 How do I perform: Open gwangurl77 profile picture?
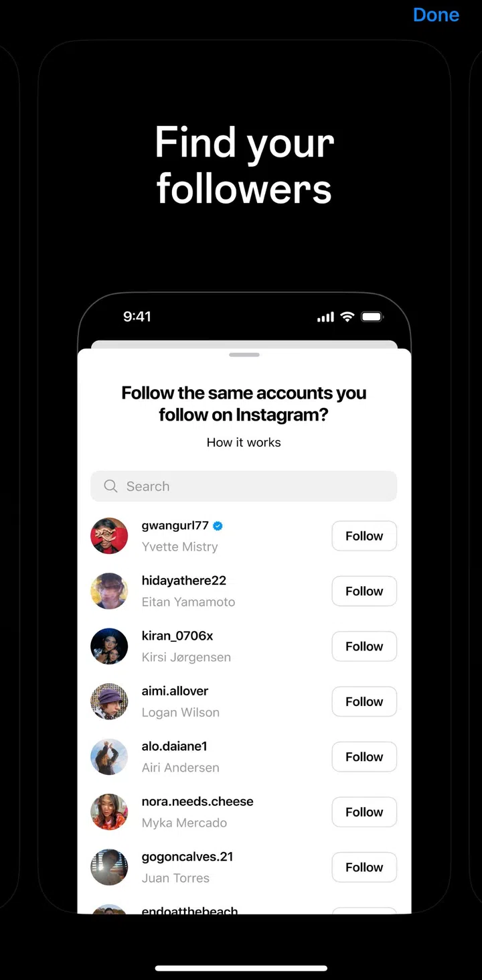point(109,536)
